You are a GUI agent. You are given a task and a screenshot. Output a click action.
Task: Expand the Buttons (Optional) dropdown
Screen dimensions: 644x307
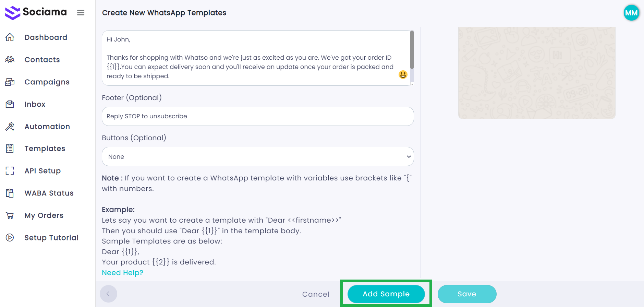[257, 157]
